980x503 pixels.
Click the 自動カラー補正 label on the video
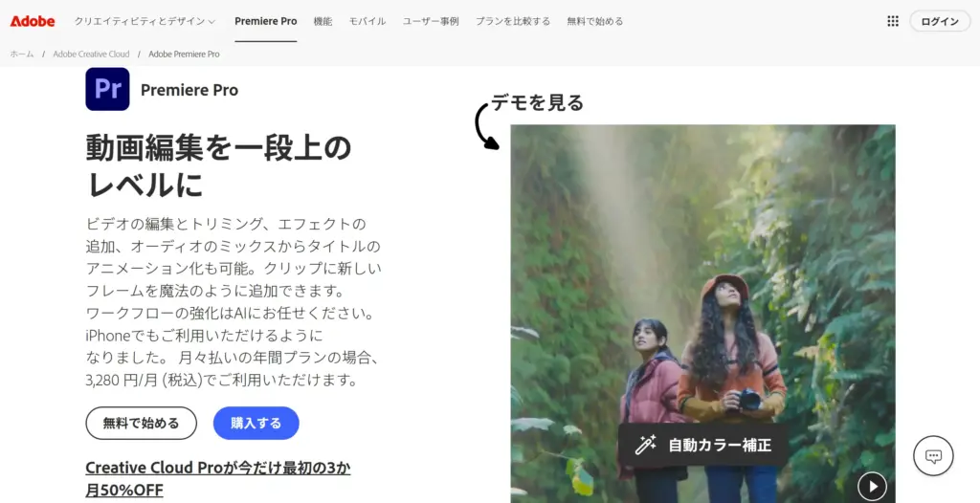pyautogui.click(x=719, y=445)
